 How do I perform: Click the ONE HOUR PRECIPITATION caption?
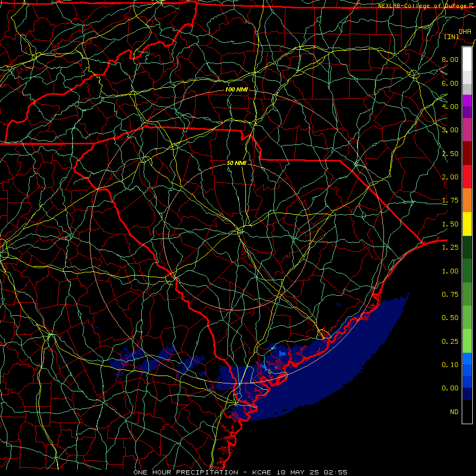[186, 472]
